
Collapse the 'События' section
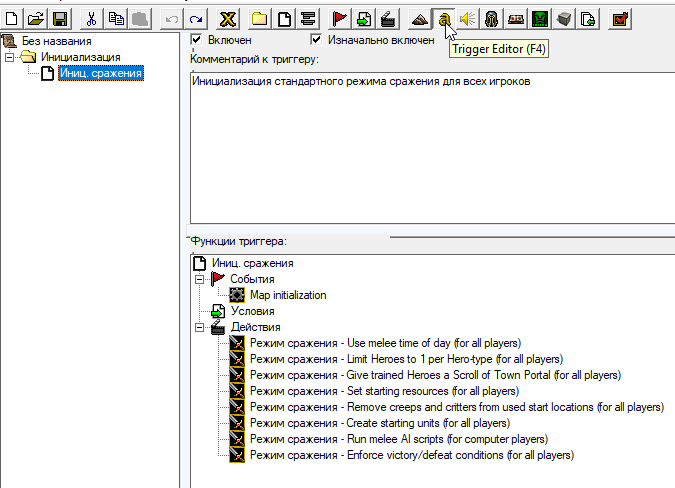click(x=199, y=279)
